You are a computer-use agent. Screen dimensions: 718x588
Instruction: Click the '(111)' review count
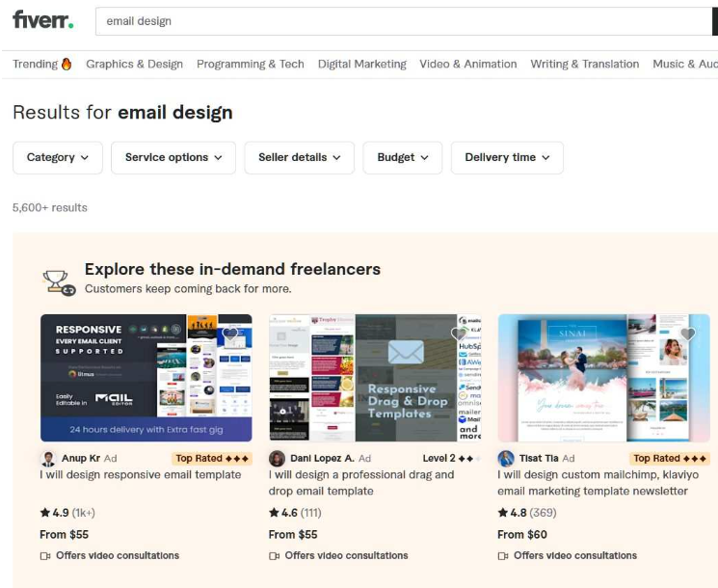(311, 513)
